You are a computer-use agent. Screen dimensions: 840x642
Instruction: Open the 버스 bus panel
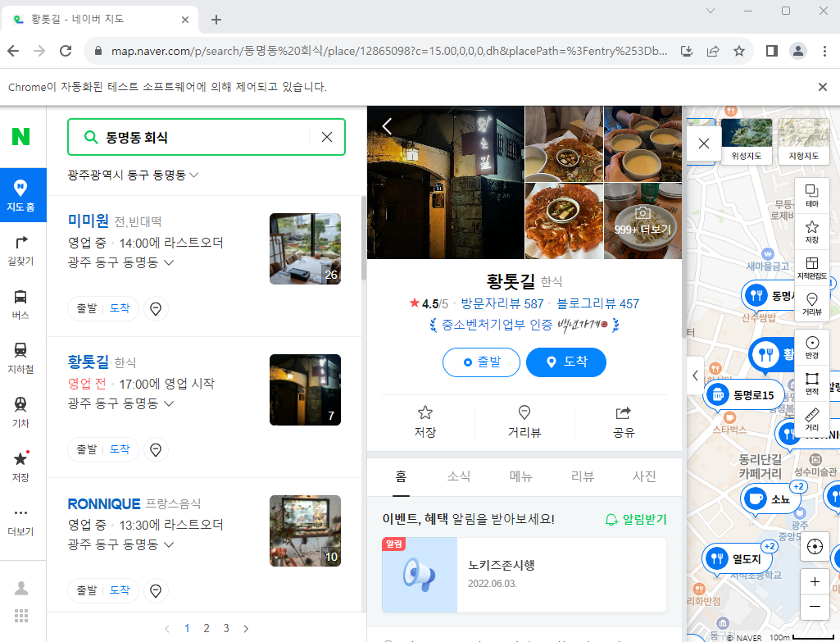20,304
